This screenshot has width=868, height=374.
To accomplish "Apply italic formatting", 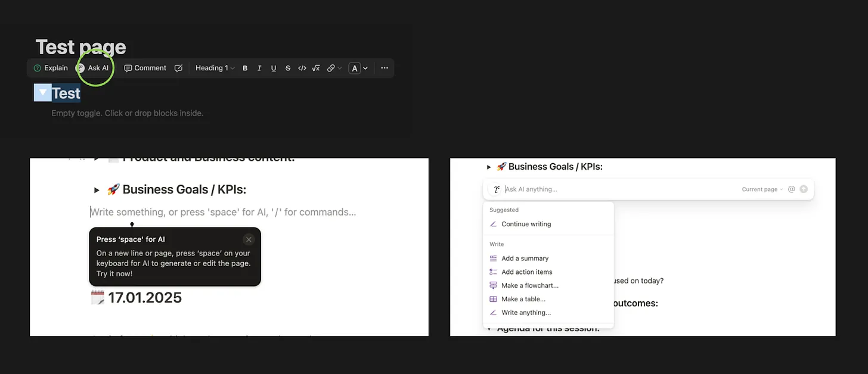I will 259,68.
